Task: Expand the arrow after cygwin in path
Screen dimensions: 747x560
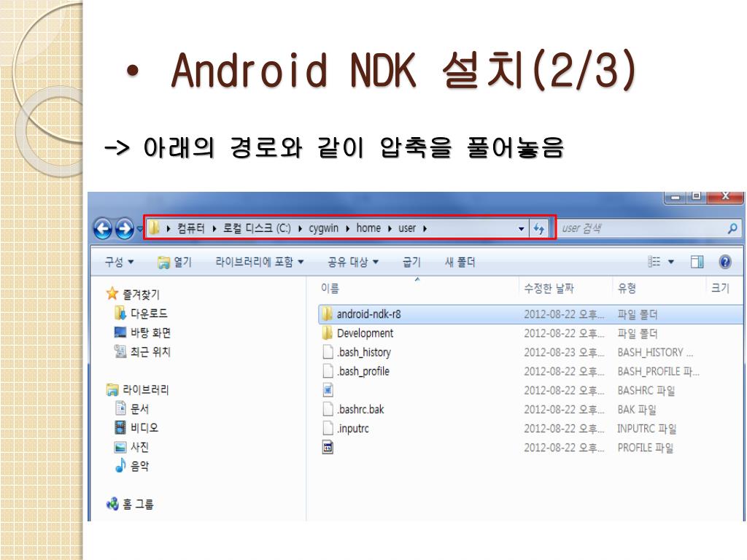Action: (x=347, y=229)
